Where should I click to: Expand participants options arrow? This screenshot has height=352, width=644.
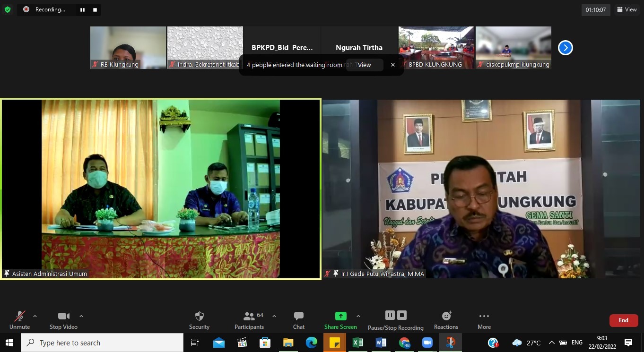274,316
